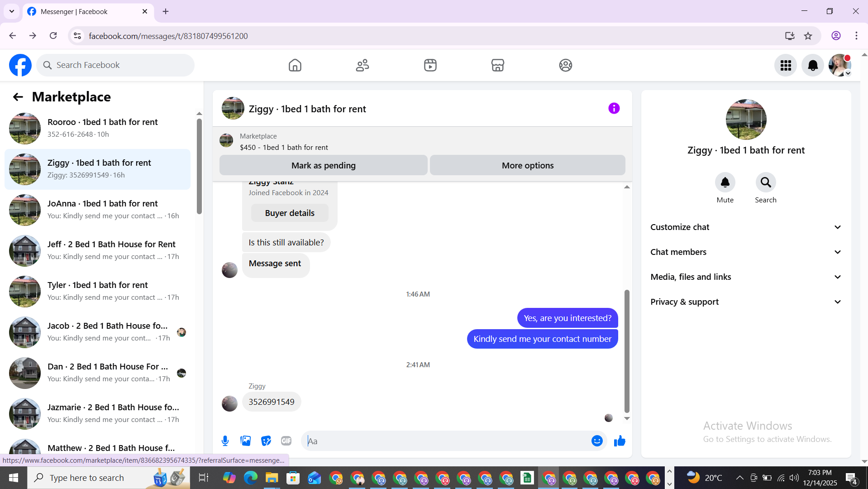Open a new browser tab
This screenshot has height=489, width=868.
(x=166, y=11)
